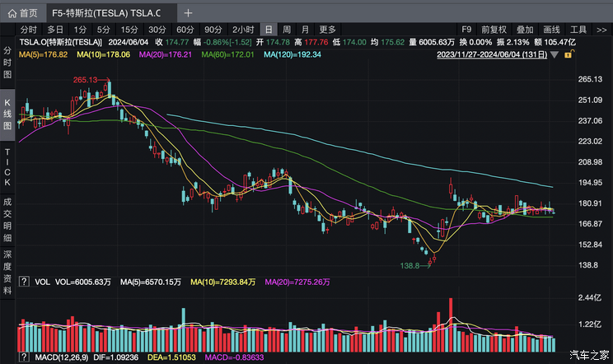
Task: Click the MA(60)=172.01 indicator label
Action: [x=227, y=54]
